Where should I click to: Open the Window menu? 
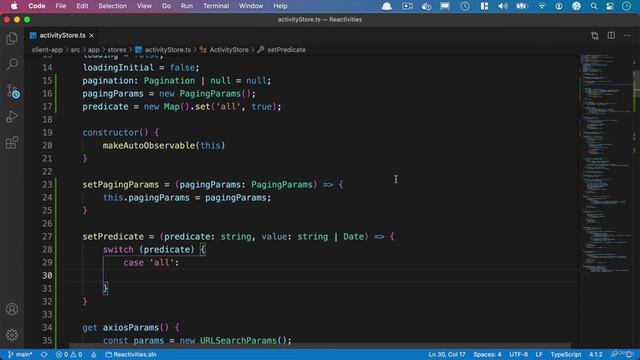[x=251, y=6]
